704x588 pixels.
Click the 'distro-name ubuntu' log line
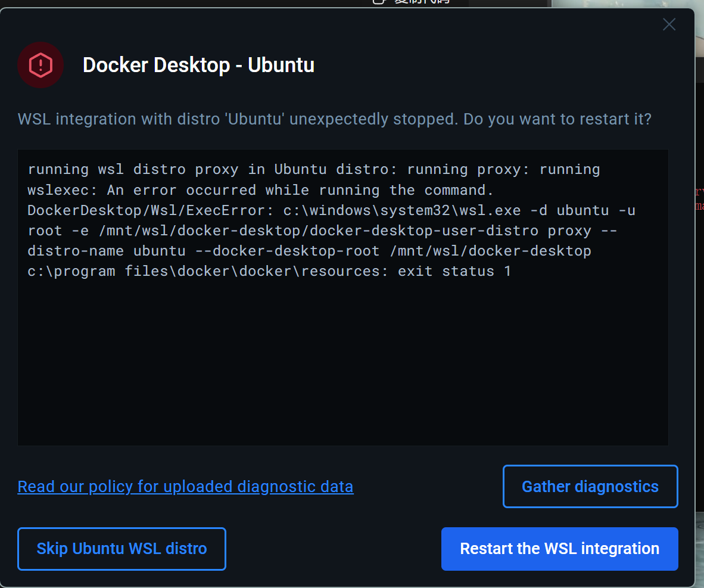coord(309,251)
